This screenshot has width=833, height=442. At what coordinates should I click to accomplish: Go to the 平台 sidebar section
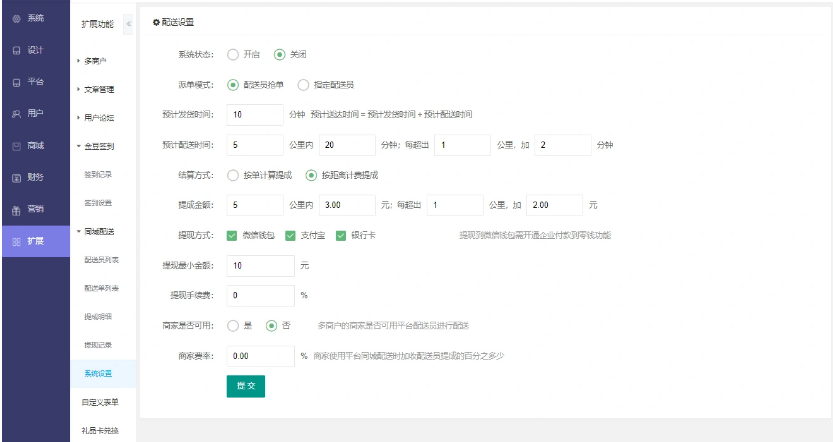(x=29, y=82)
